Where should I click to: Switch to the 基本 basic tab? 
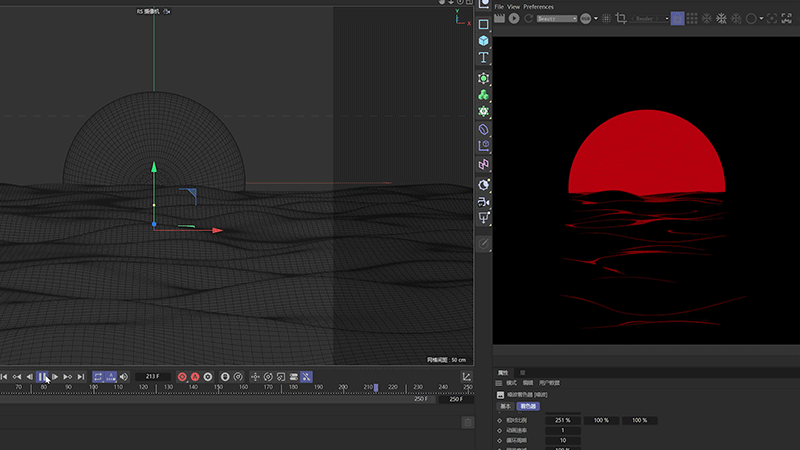pyautogui.click(x=505, y=406)
